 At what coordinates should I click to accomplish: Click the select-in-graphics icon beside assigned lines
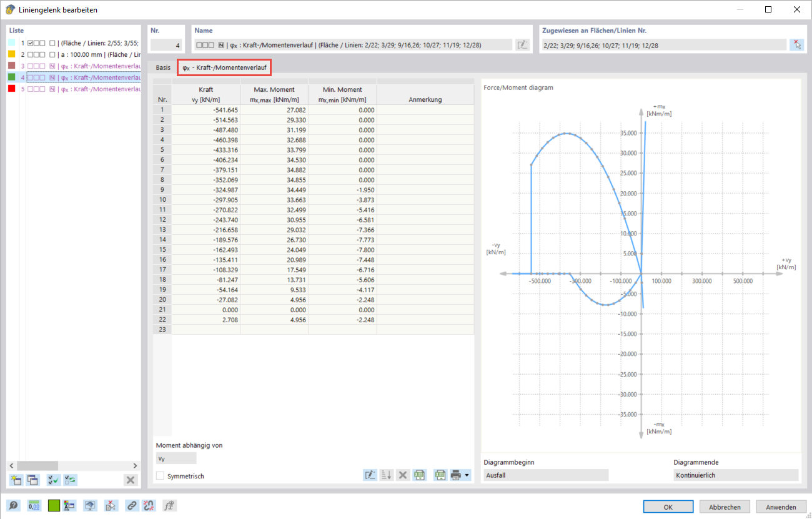click(796, 44)
